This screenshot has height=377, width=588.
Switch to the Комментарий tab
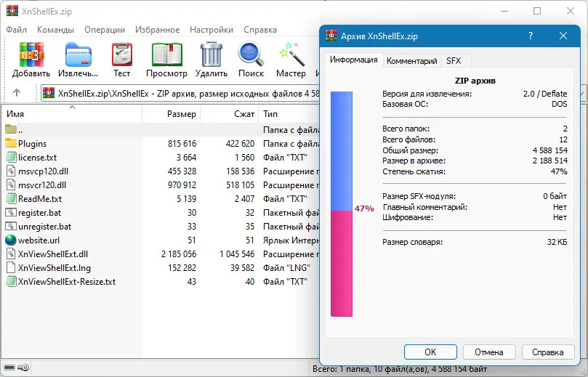(412, 61)
